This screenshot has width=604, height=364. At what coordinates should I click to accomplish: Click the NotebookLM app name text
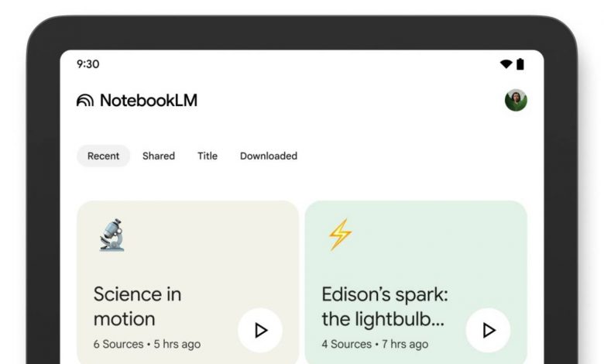click(148, 101)
